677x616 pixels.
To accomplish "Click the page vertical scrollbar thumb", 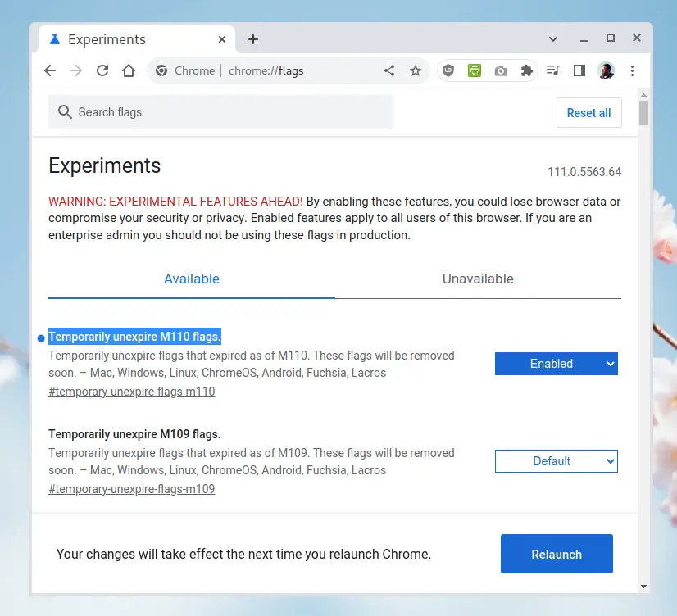I will tap(643, 113).
